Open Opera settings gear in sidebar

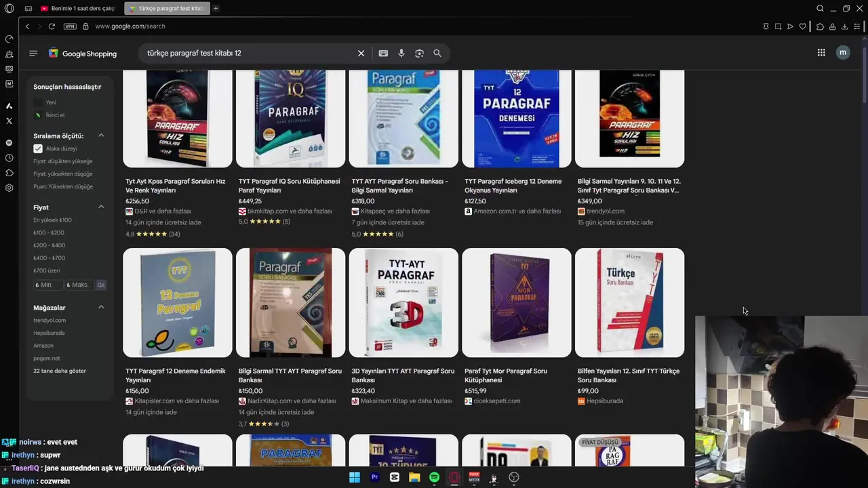[x=9, y=188]
